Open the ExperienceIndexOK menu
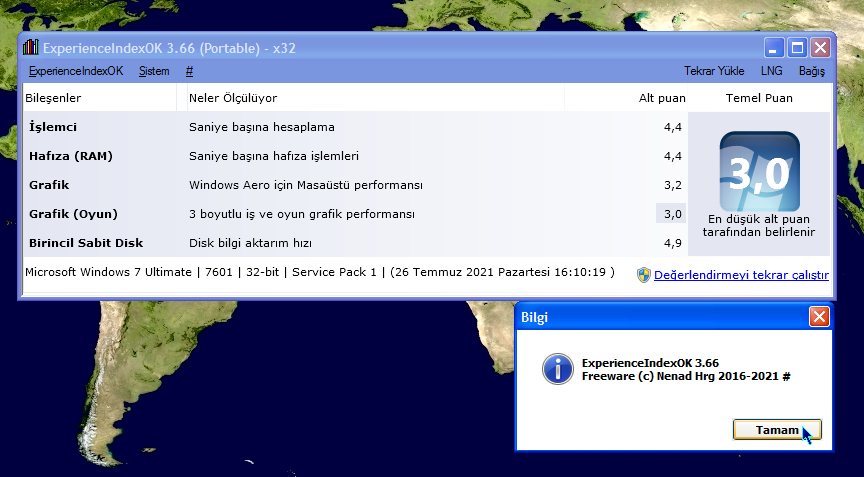 (x=76, y=71)
